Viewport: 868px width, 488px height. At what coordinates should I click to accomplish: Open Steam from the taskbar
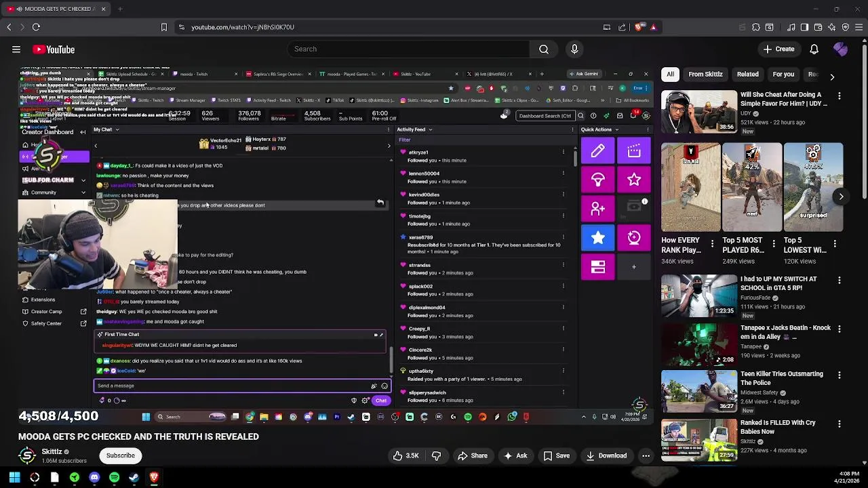click(134, 477)
